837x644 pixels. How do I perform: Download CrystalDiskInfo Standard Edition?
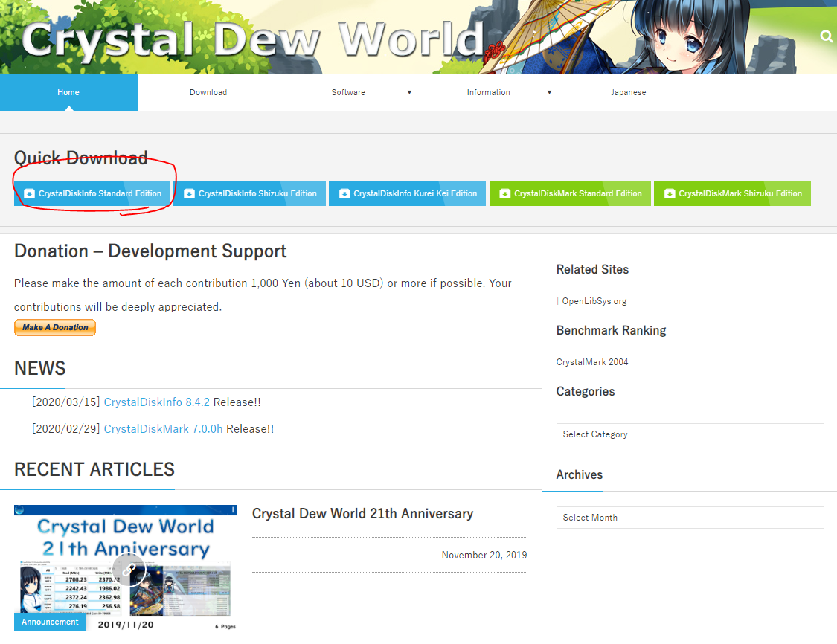92,193
